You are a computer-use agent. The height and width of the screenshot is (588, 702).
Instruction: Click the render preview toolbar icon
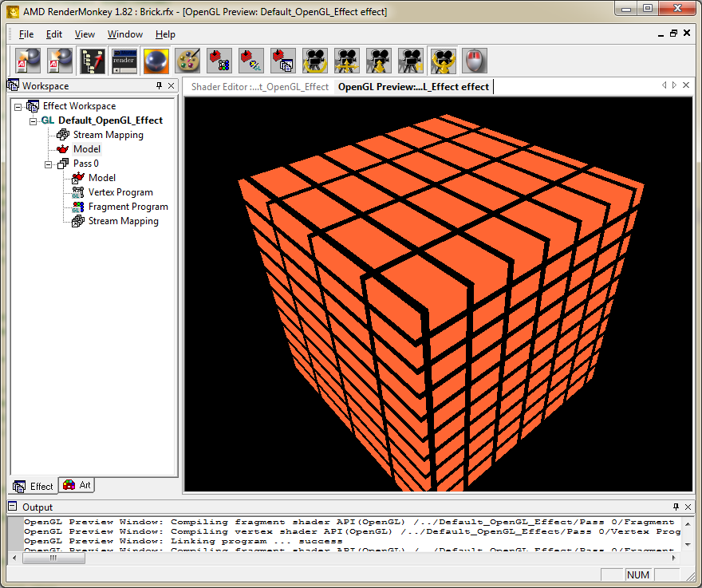tap(124, 61)
